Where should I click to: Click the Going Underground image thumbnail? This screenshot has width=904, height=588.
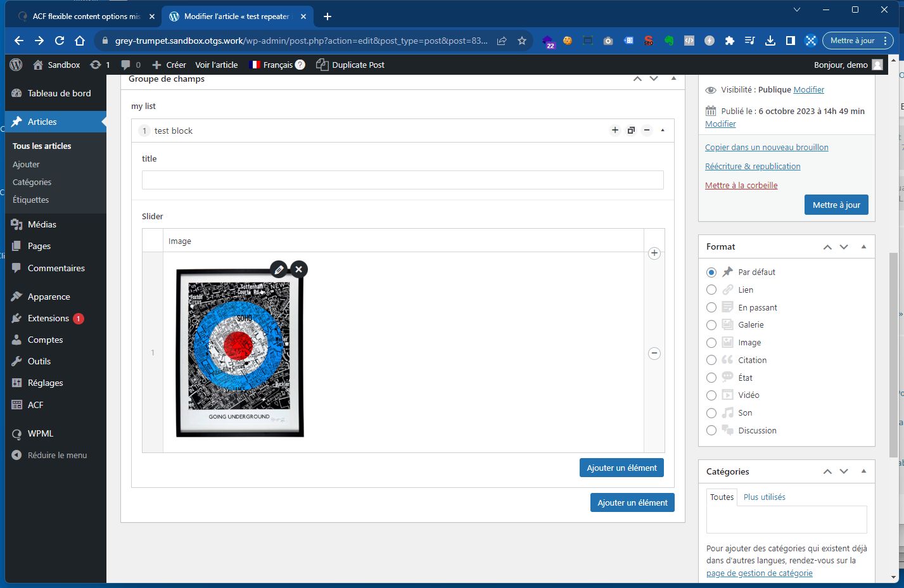(x=239, y=353)
